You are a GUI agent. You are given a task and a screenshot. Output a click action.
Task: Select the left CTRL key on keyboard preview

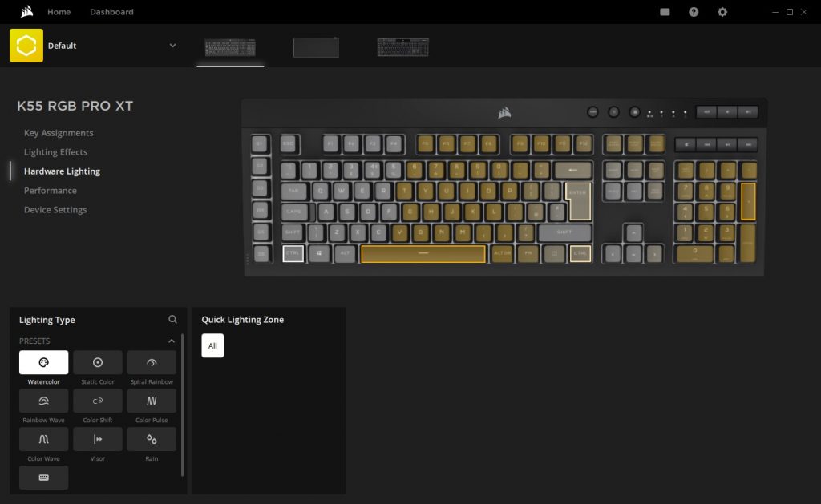click(293, 253)
